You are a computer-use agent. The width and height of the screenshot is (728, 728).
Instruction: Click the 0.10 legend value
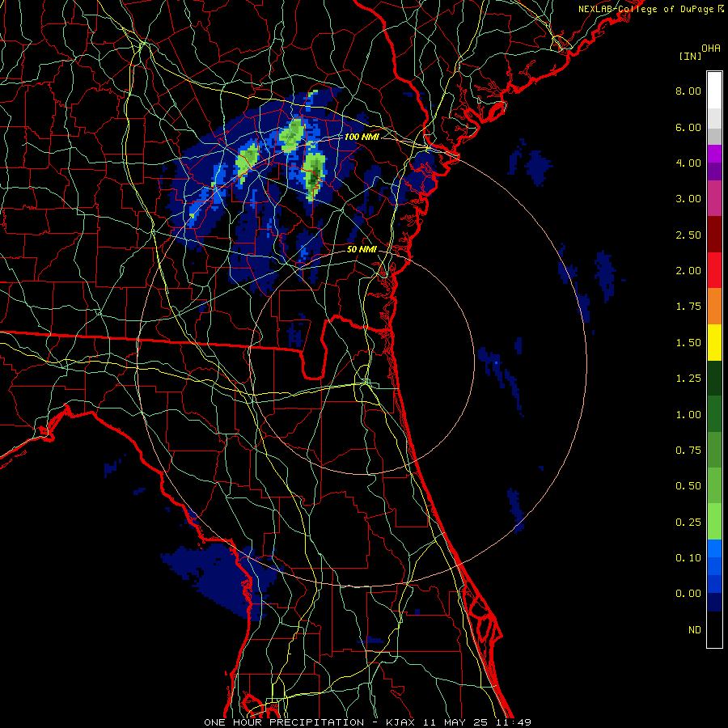click(688, 558)
